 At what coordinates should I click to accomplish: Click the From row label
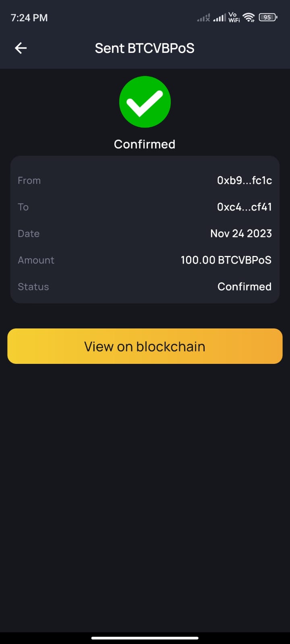29,180
